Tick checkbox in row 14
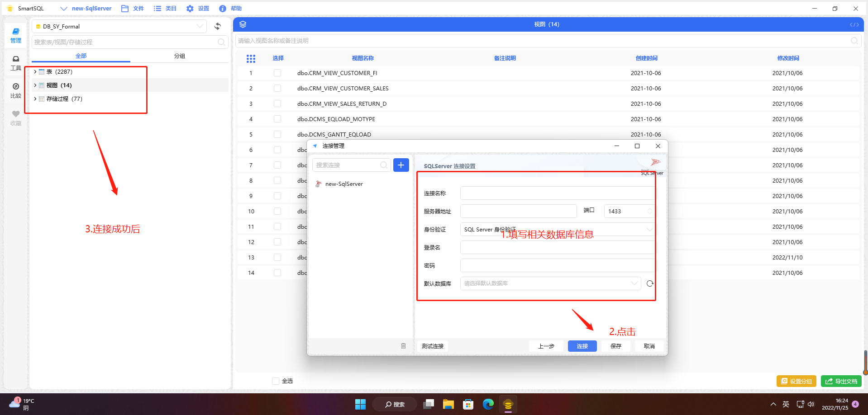 point(277,273)
